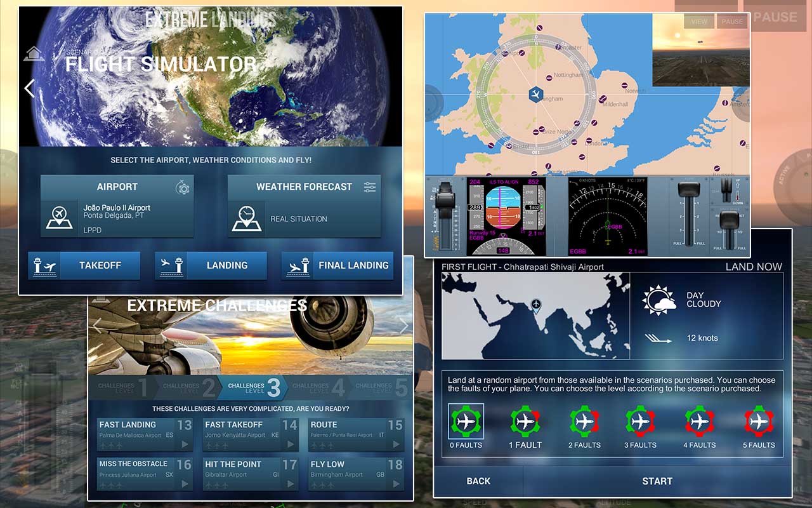
Task: Switch to Challenges Level 2 tab
Action: [188, 387]
